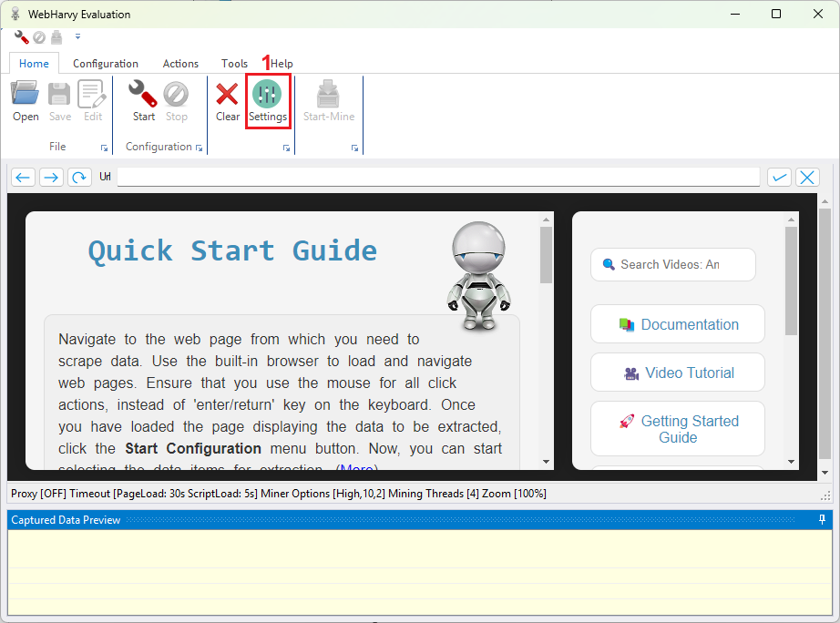Click the Start configuration wrench icon
840x623 pixels.
143,95
